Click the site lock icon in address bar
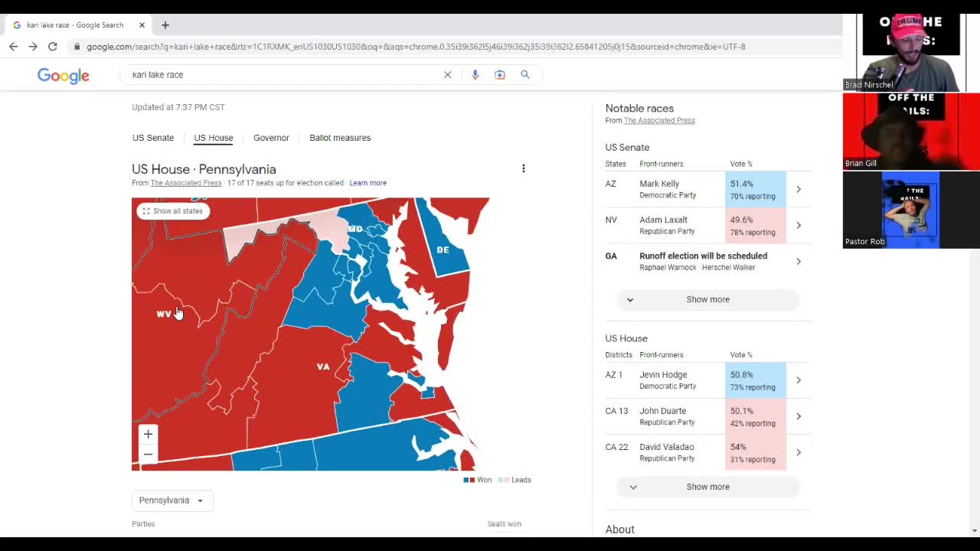The image size is (980, 551). 76,47
